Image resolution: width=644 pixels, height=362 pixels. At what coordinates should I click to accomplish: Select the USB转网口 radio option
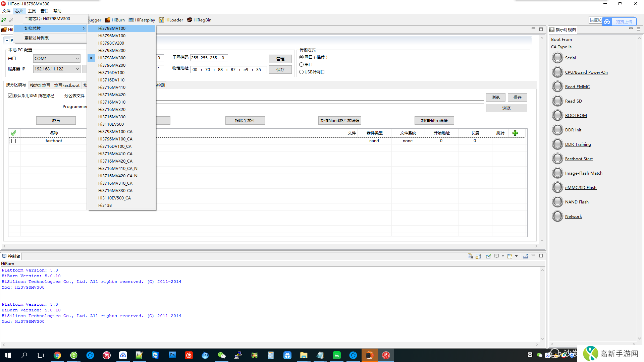[301, 72]
